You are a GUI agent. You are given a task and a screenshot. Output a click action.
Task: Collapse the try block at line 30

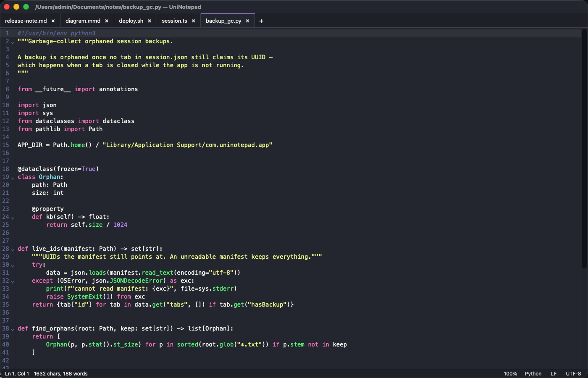13,265
